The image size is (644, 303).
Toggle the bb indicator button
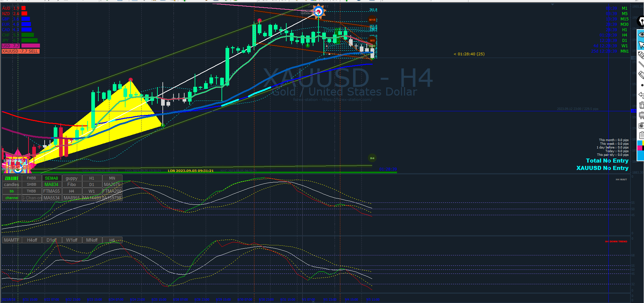click(12, 191)
